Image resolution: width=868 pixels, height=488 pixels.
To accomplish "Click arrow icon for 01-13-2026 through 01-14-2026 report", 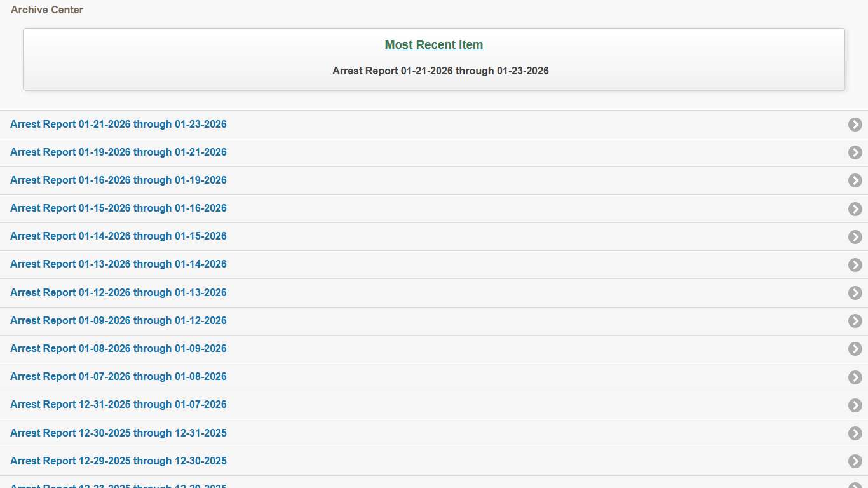I will (855, 264).
